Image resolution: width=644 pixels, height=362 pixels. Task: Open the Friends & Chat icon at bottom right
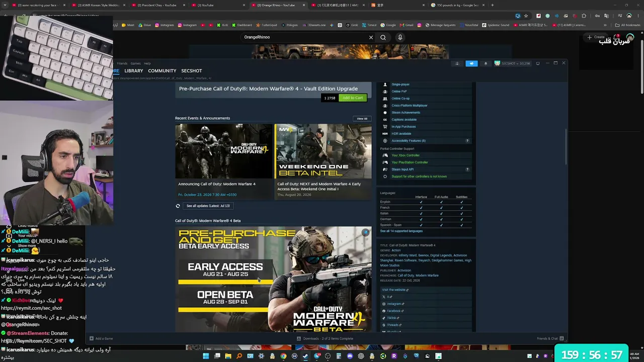point(561,338)
